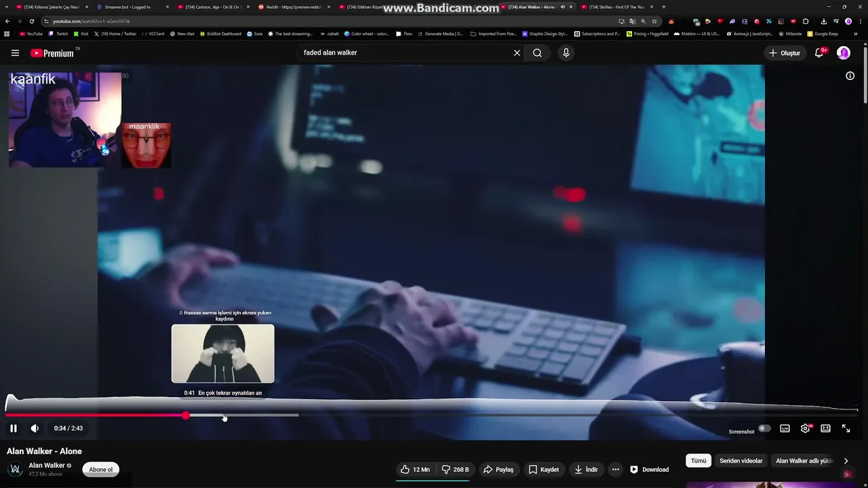
Task: Pause the video
Action: [x=14, y=428]
